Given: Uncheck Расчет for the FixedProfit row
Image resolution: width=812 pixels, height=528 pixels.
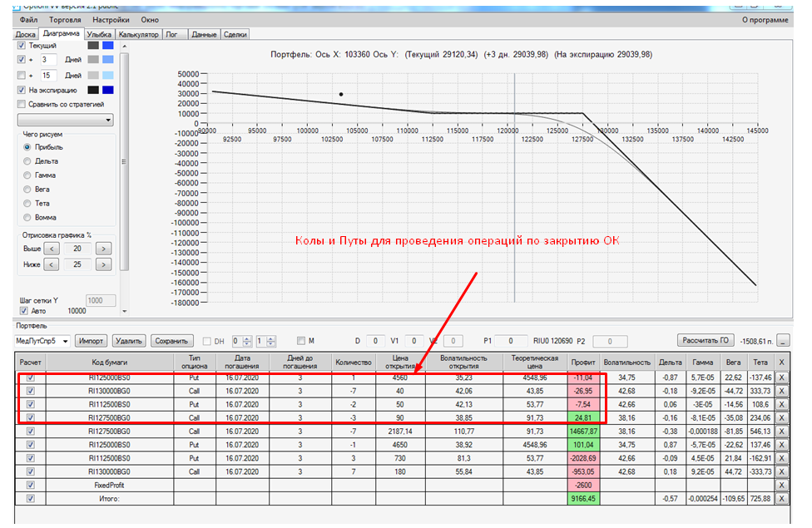Looking at the screenshot, I should (31, 485).
